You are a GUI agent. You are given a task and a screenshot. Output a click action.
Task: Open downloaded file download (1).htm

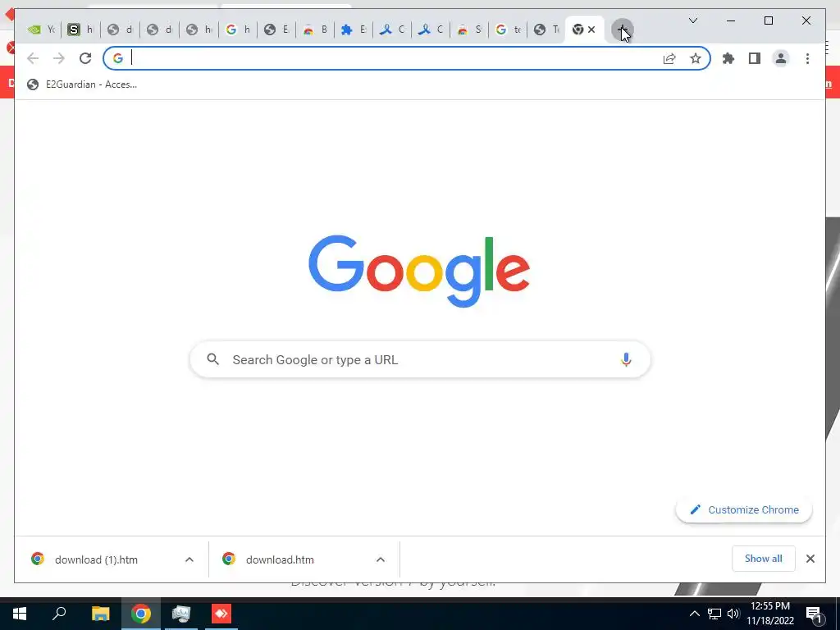[96, 559]
